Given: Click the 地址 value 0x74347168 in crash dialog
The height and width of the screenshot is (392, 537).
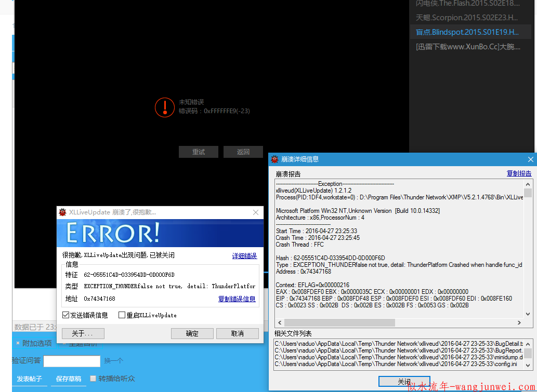Looking at the screenshot, I should click(99, 299).
